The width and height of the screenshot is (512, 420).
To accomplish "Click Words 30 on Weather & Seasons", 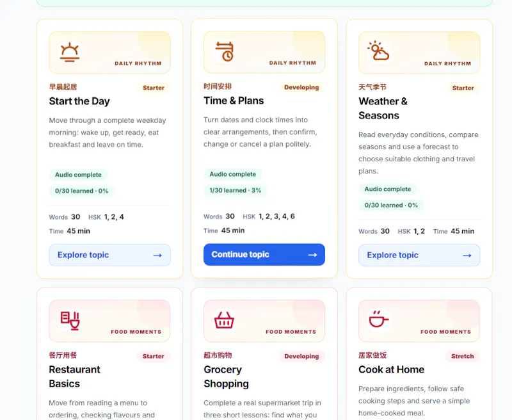I will tap(374, 231).
